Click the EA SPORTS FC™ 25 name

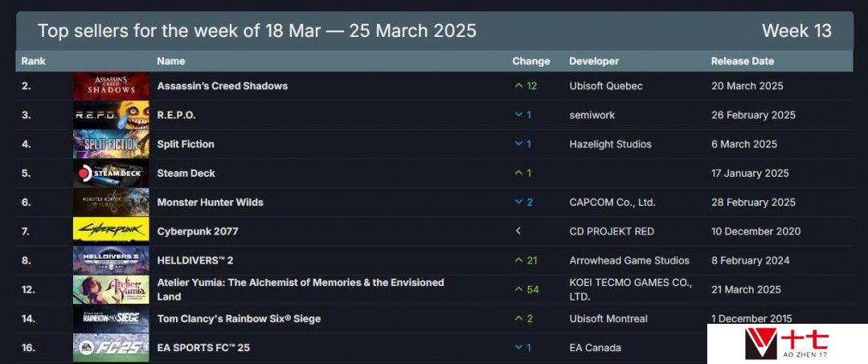[x=203, y=347]
